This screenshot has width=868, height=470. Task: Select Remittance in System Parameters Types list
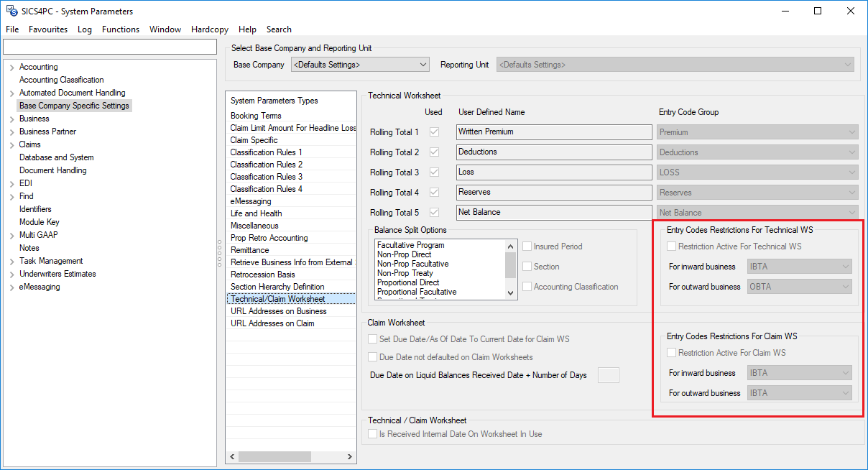point(250,250)
